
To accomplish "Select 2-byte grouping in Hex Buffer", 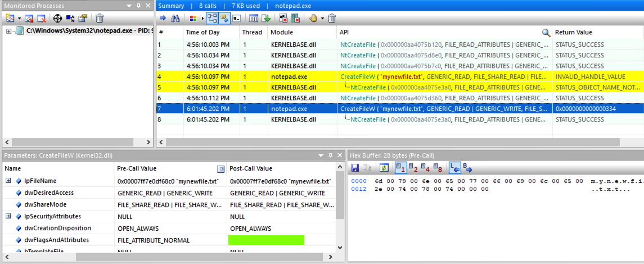I will tap(413, 168).
